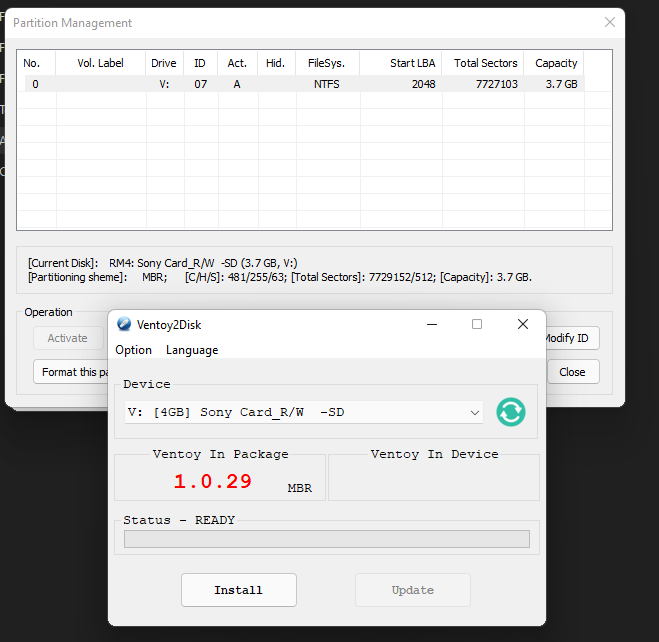This screenshot has height=642, width=659.
Task: Click the Status READY progress bar
Action: [x=327, y=539]
